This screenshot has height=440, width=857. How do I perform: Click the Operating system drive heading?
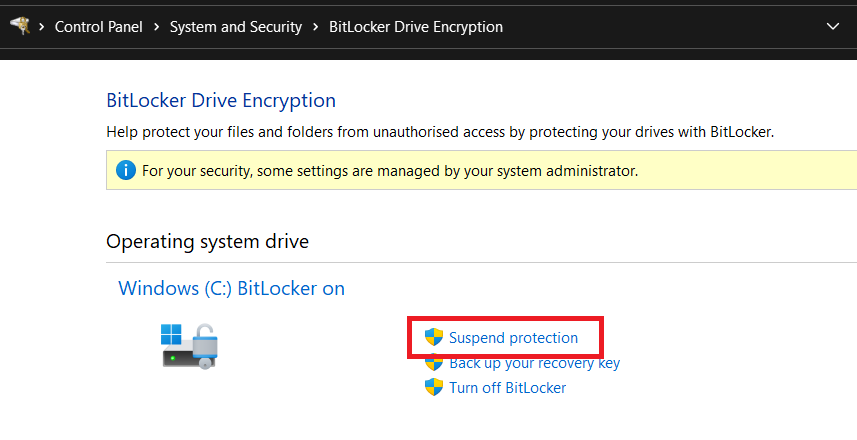click(x=207, y=241)
